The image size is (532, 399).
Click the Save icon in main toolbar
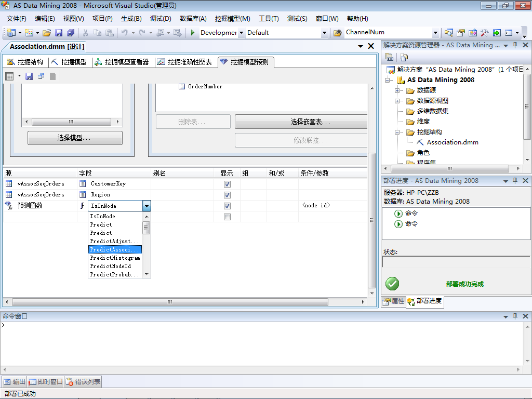(x=59, y=33)
